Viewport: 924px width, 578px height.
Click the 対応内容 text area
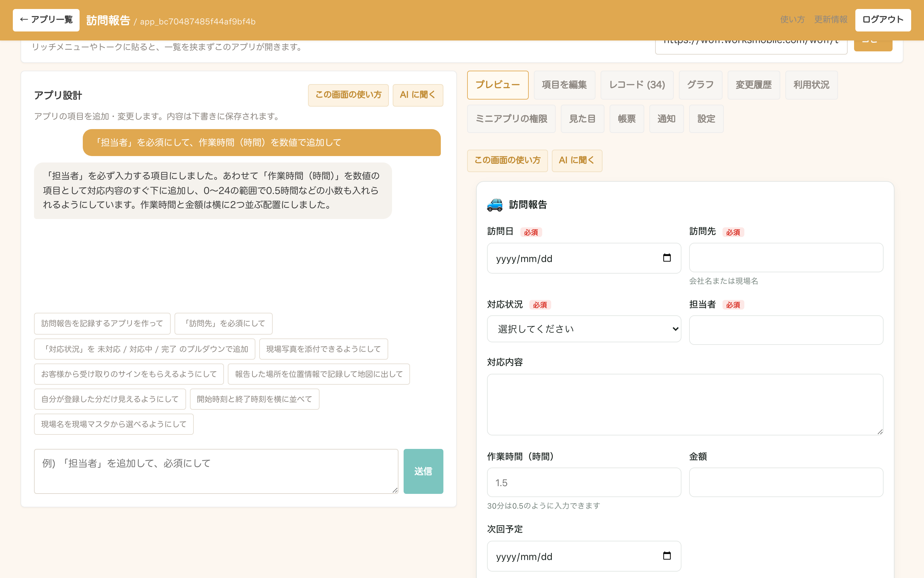[x=685, y=405]
